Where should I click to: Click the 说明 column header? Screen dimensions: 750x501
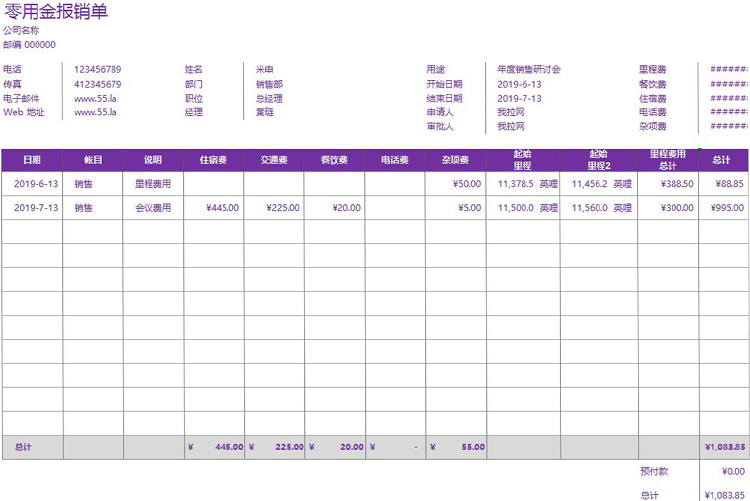click(x=153, y=160)
